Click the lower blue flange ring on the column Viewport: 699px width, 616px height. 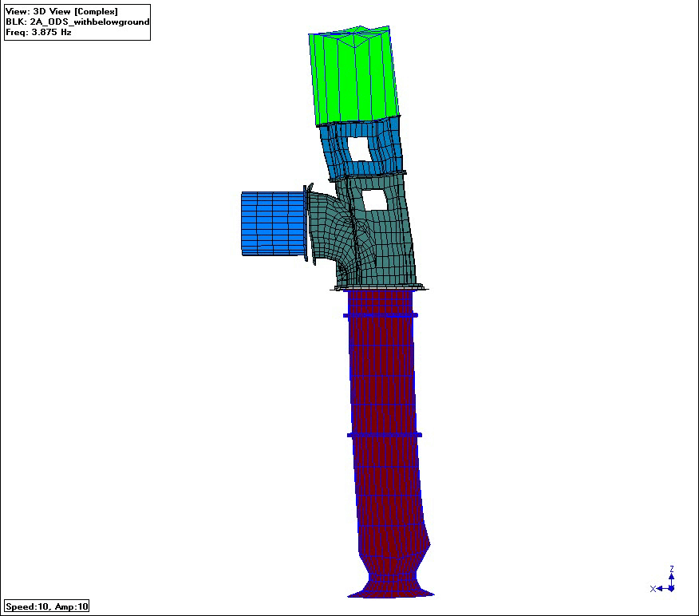(x=385, y=435)
